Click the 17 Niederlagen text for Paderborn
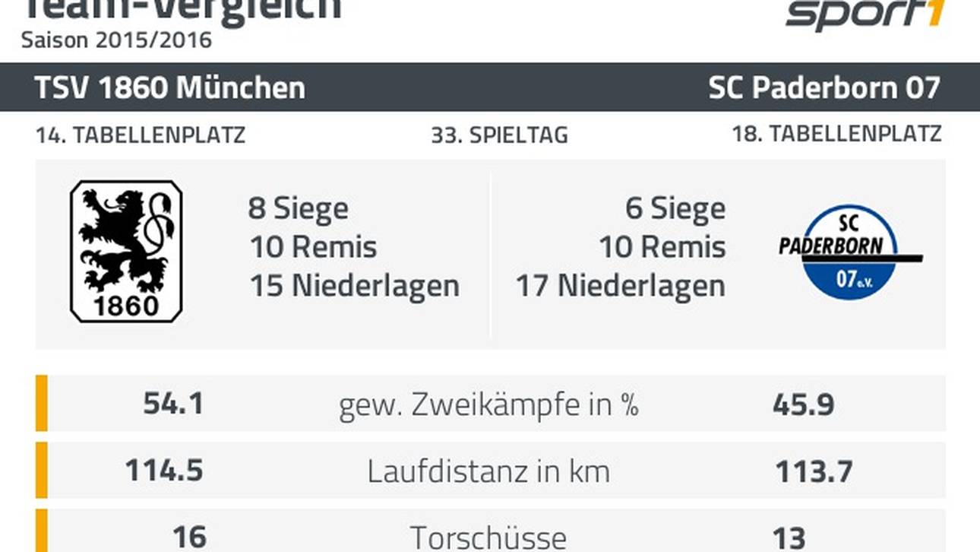The width and height of the screenshot is (980, 552). [620, 286]
